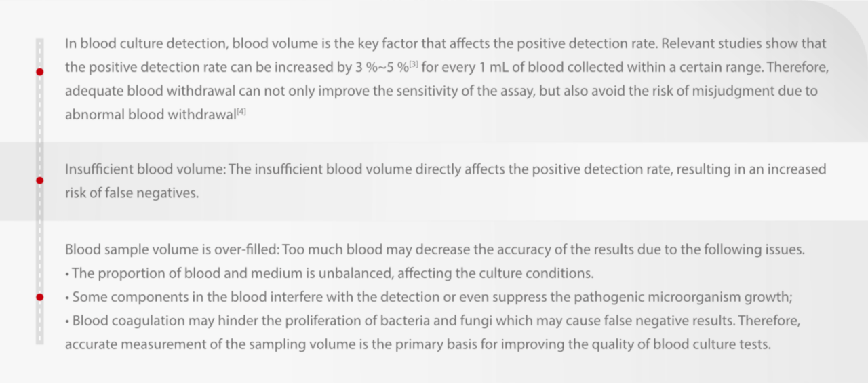Open citation [3] after 3 %~5 %
The image size is (868, 383).
(x=414, y=64)
